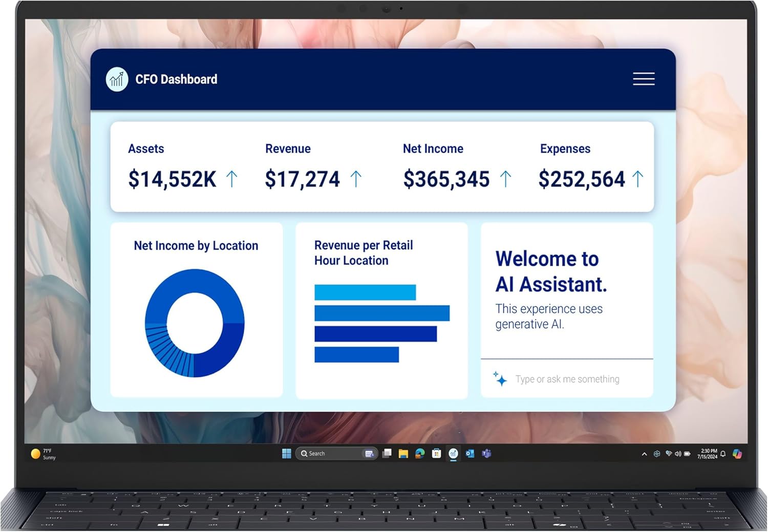Open Microsoft Store from the taskbar
This screenshot has height=532, width=768.
[436, 454]
